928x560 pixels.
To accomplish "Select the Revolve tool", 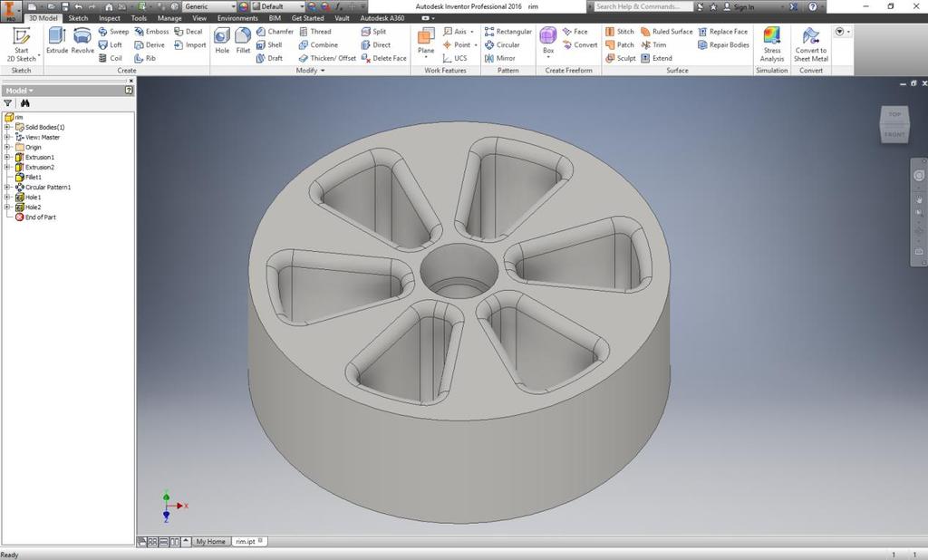I will [x=82, y=41].
